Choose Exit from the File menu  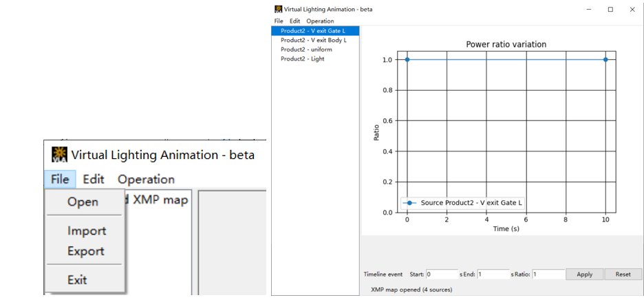[x=77, y=280]
